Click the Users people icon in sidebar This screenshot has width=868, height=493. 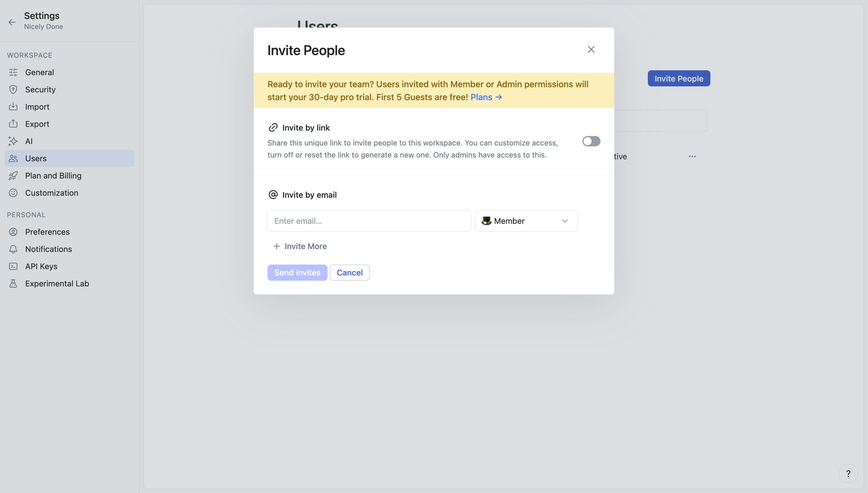click(13, 158)
